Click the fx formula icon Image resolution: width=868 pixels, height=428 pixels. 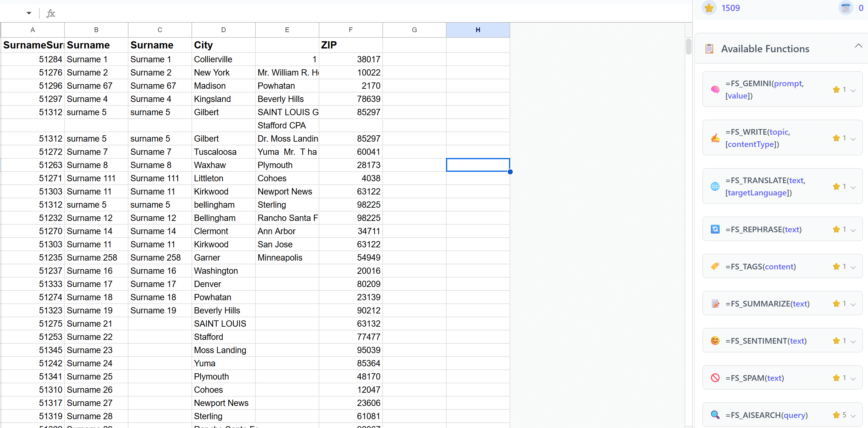(50, 13)
